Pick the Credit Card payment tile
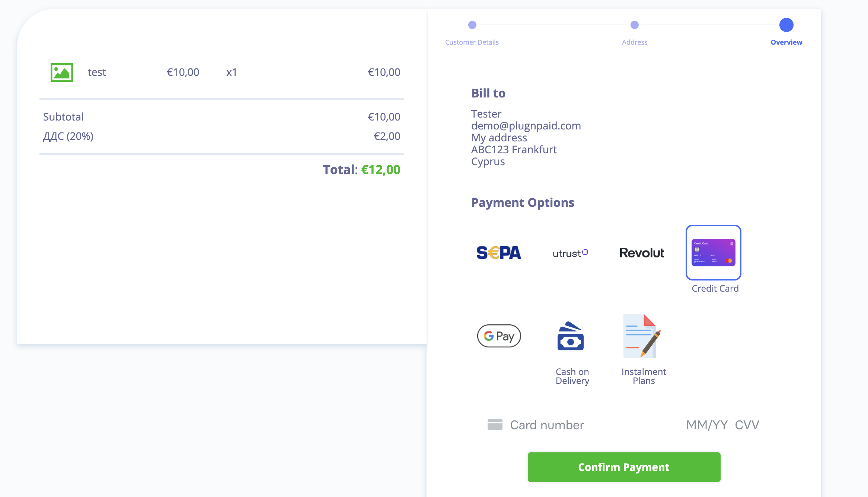Screen dimensions: 868x497 click(713, 252)
